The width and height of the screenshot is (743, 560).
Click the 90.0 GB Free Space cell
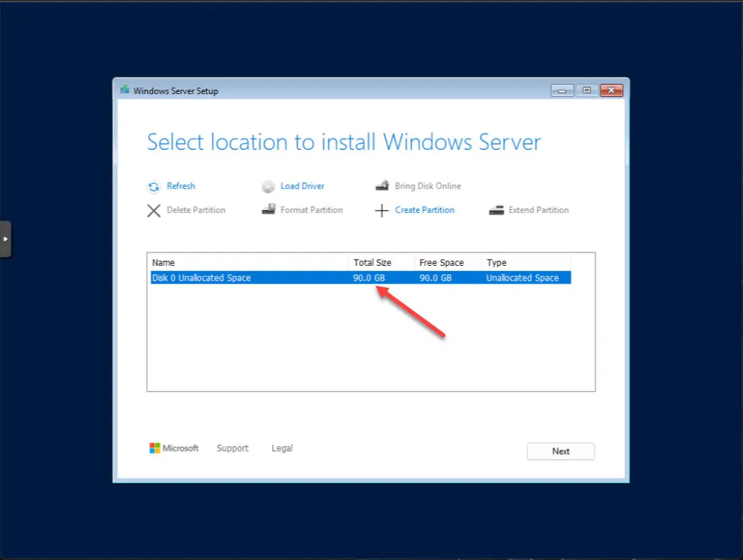pyautogui.click(x=435, y=278)
